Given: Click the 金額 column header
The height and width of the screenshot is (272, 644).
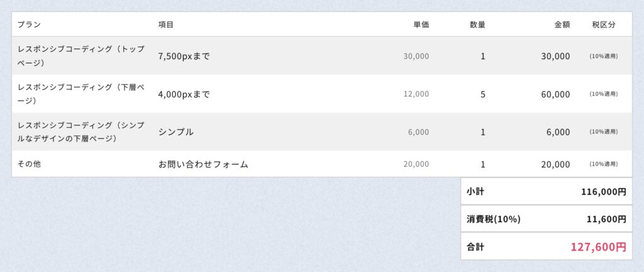Looking at the screenshot, I should [562, 25].
